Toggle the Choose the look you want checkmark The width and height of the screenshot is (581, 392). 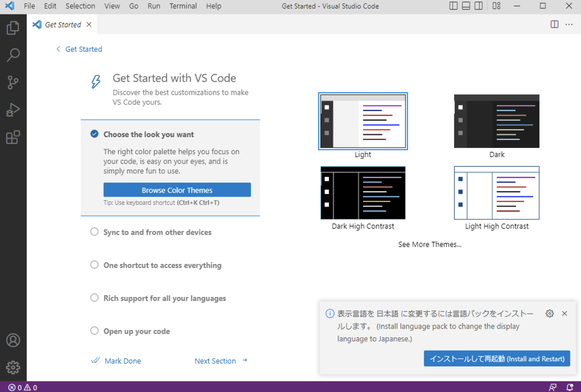point(94,134)
